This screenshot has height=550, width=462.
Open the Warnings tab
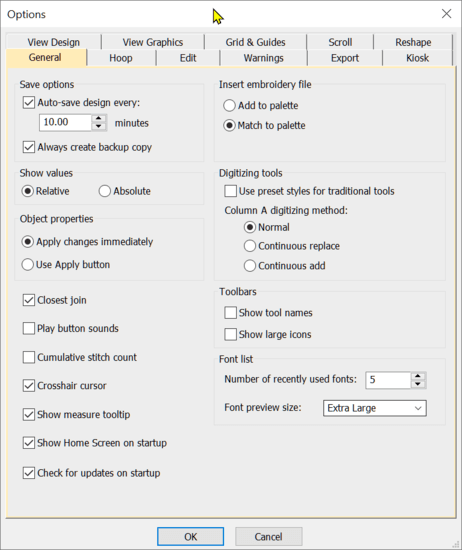[263, 58]
